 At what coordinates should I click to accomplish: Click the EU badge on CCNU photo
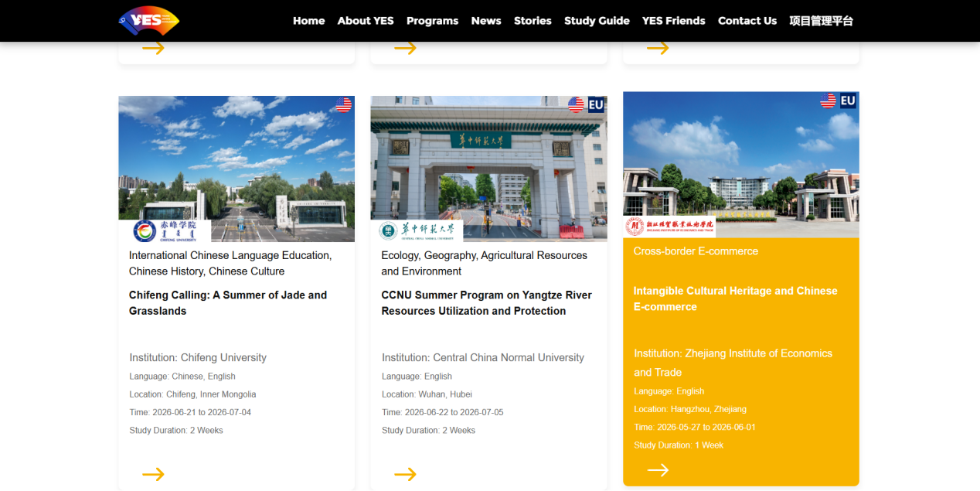tap(596, 104)
